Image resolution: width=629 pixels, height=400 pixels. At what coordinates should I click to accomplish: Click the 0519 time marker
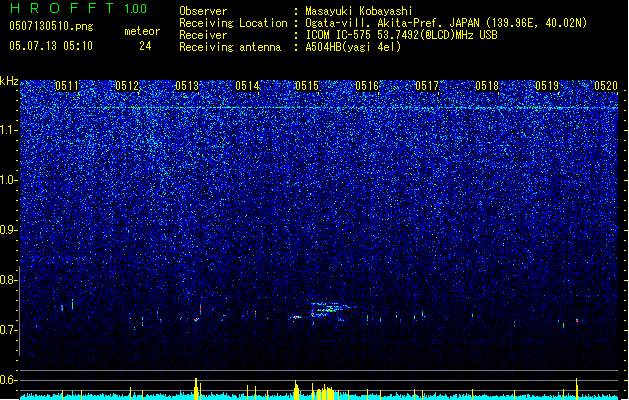[547, 86]
